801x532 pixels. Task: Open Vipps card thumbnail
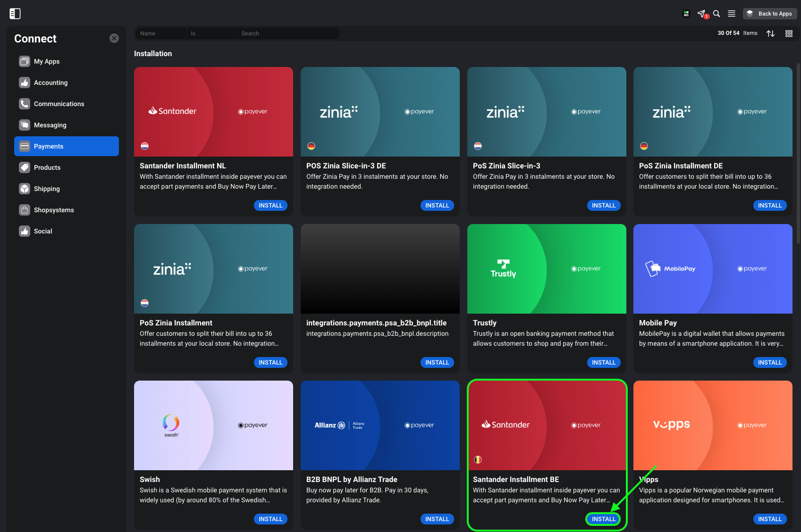coord(713,425)
